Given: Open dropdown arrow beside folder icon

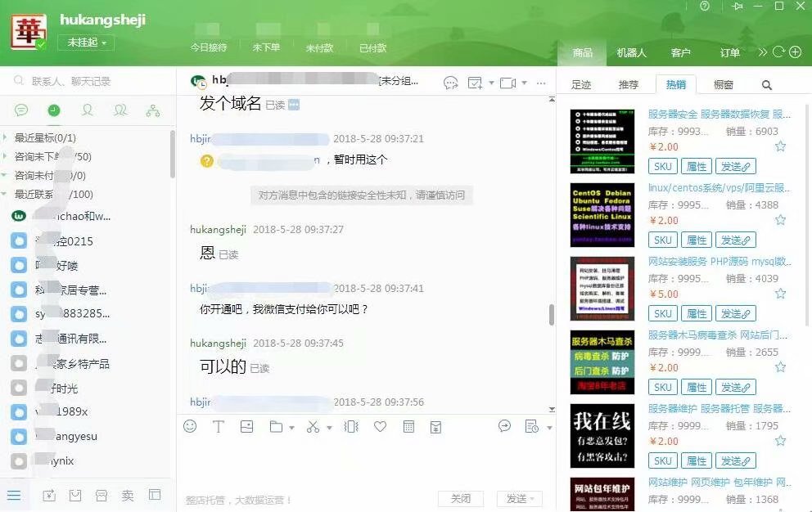Looking at the screenshot, I should (x=291, y=428).
